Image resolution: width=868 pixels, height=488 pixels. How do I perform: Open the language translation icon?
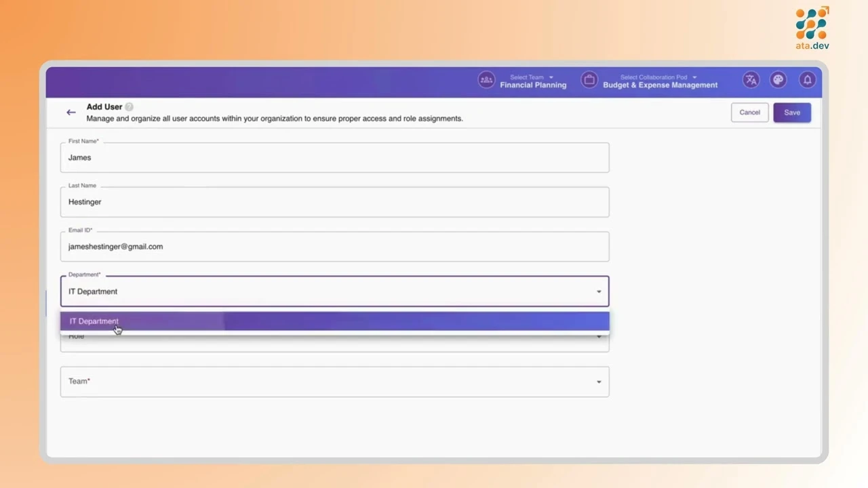coord(751,79)
